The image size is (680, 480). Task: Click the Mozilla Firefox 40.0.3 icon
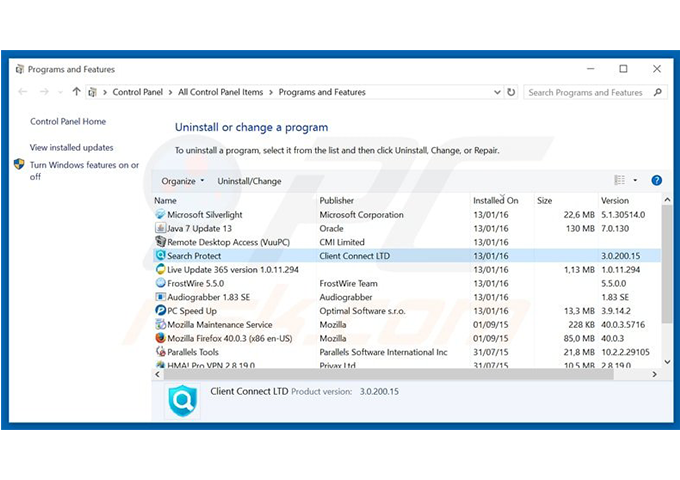click(160, 338)
